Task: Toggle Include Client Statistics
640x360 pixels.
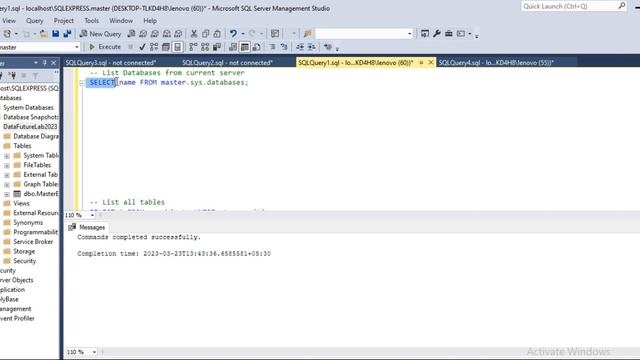Action: (x=217, y=47)
